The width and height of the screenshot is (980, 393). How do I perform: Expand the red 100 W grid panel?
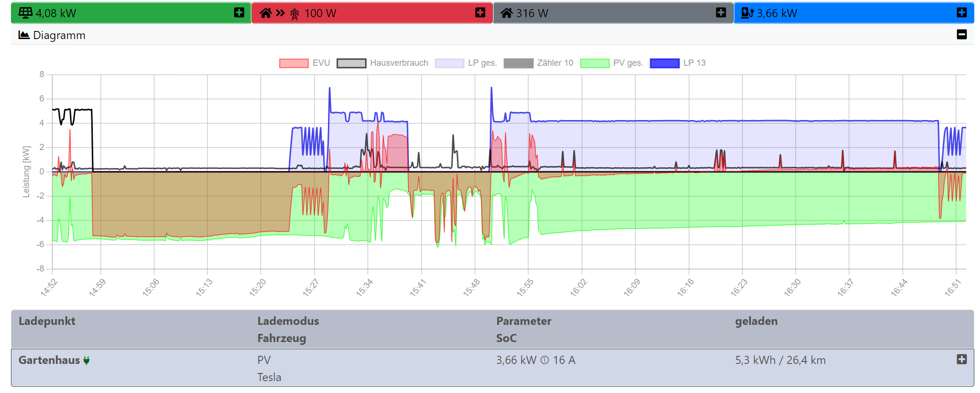point(480,13)
